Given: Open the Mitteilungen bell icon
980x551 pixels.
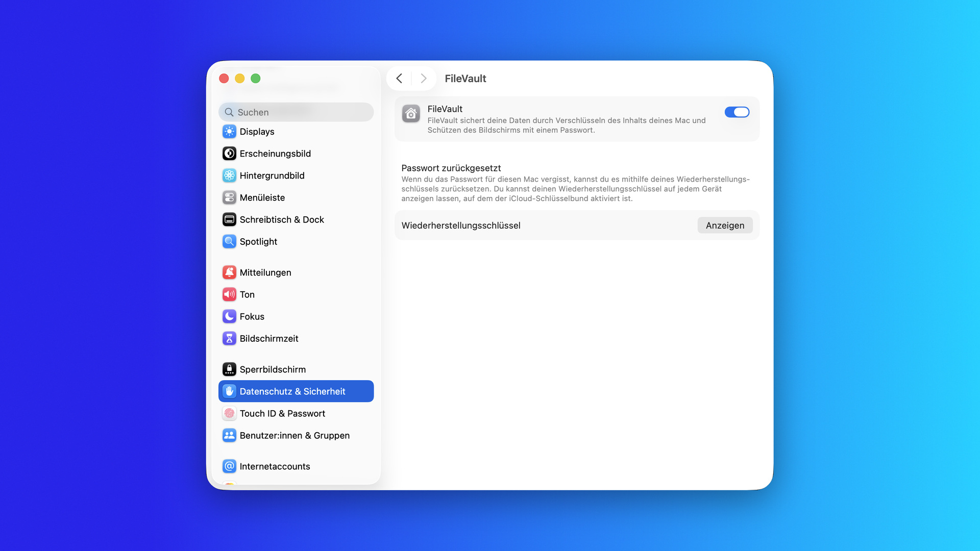Looking at the screenshot, I should click(x=229, y=272).
